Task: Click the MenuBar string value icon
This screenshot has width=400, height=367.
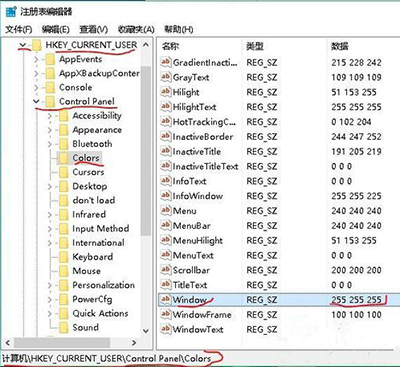Action: pos(166,225)
